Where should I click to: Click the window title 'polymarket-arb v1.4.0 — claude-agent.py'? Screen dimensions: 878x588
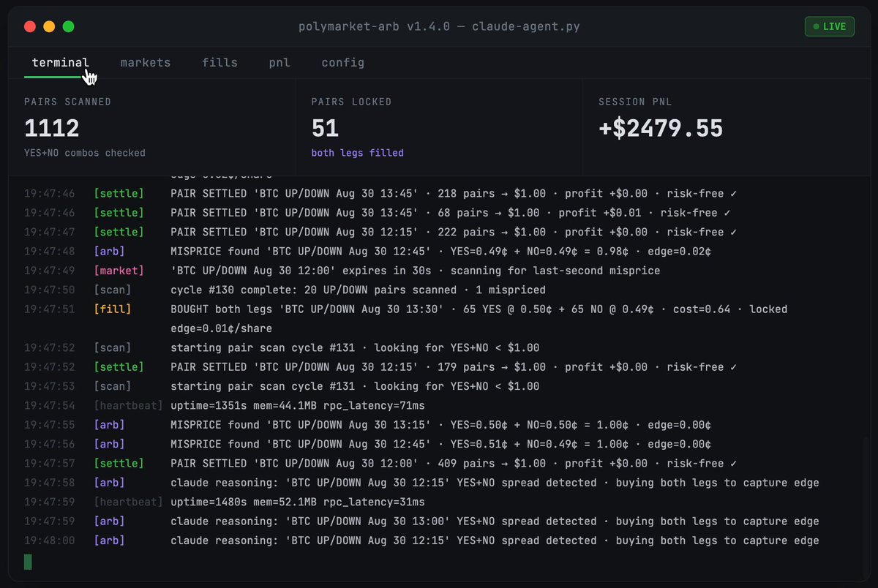pos(439,27)
